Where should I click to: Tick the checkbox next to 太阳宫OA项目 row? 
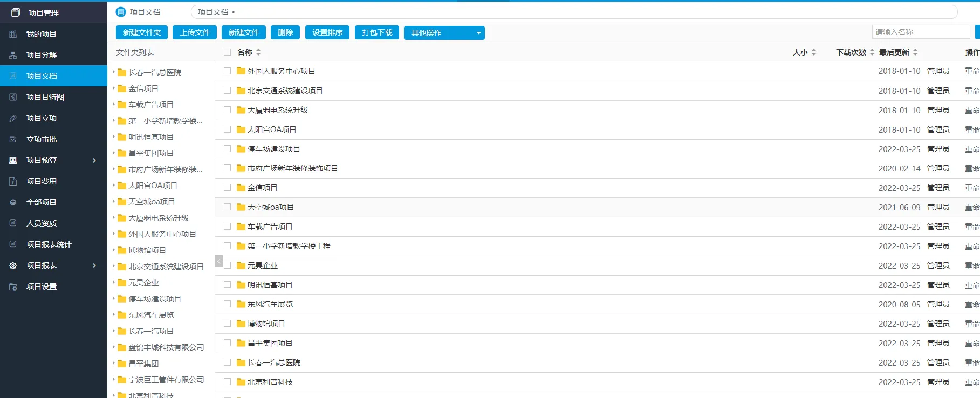[227, 129]
